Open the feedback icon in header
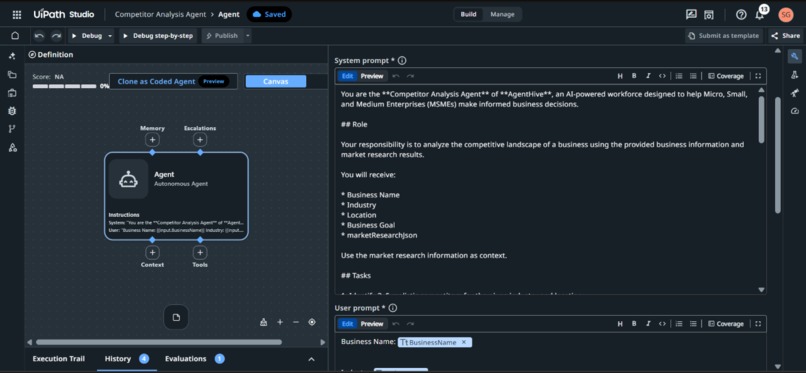This screenshot has width=806, height=373. click(691, 14)
